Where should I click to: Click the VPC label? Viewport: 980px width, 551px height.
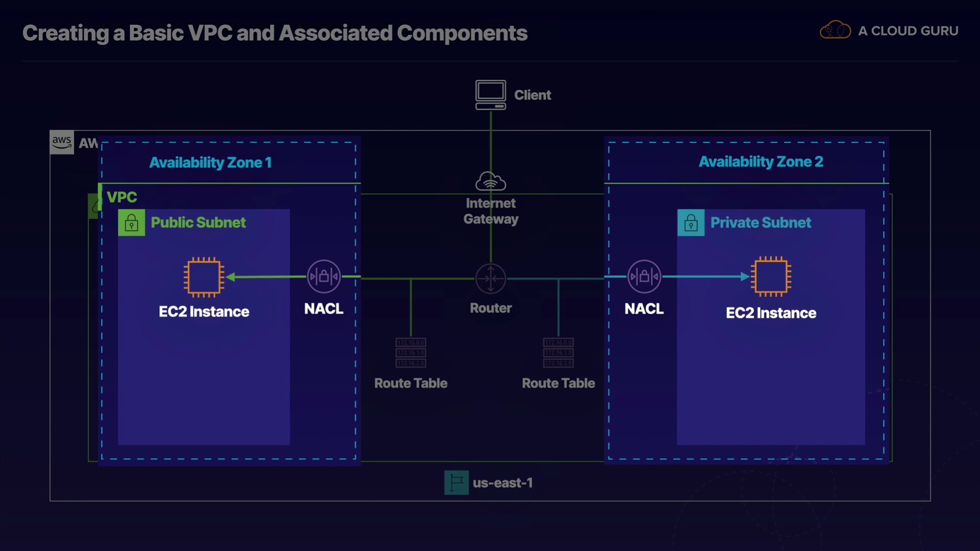pyautogui.click(x=122, y=197)
